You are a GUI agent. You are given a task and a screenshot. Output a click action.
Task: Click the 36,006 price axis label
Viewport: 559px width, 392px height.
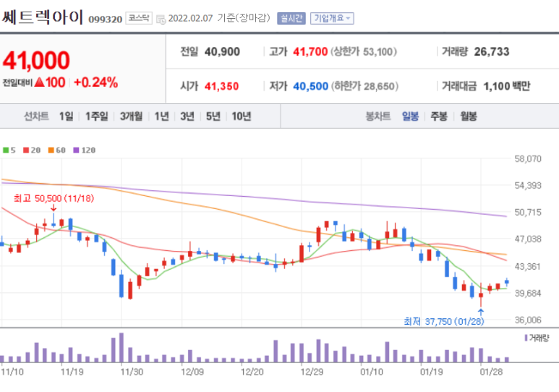[x=528, y=320]
